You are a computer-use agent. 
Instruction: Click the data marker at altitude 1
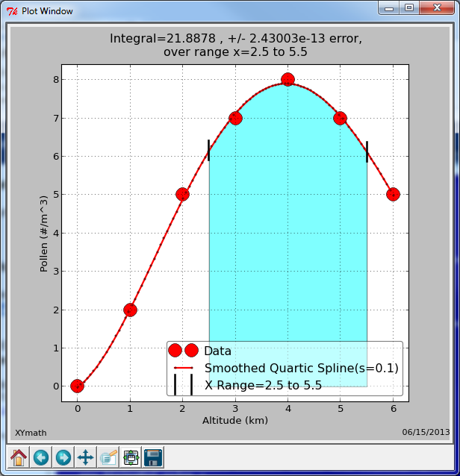click(x=130, y=310)
